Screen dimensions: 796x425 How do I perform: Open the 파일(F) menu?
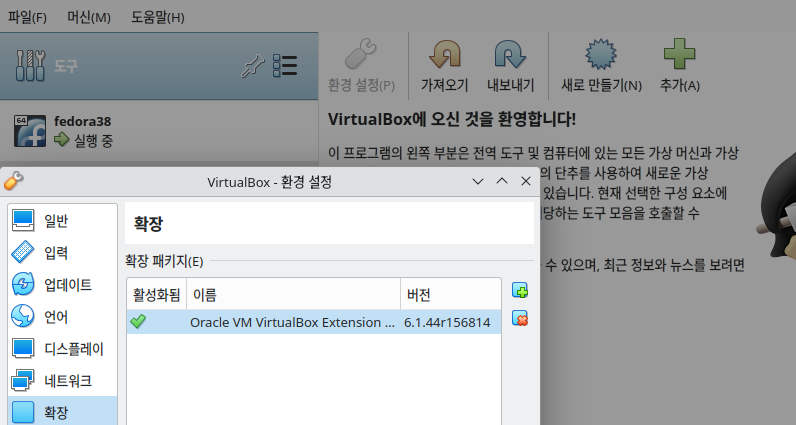pos(27,17)
